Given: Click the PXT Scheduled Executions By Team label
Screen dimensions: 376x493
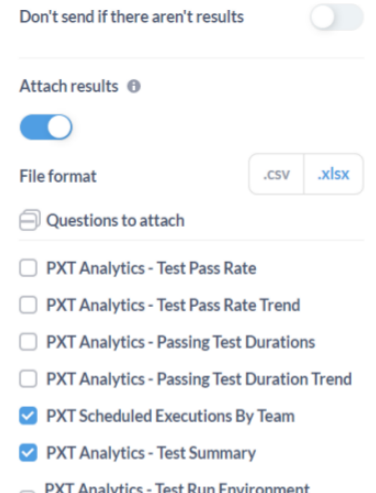Looking at the screenshot, I should 170,416.
